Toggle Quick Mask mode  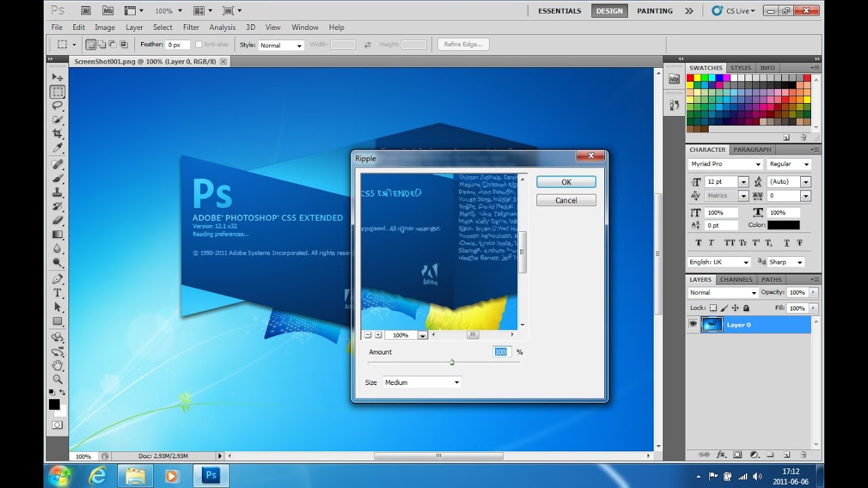coord(57,425)
